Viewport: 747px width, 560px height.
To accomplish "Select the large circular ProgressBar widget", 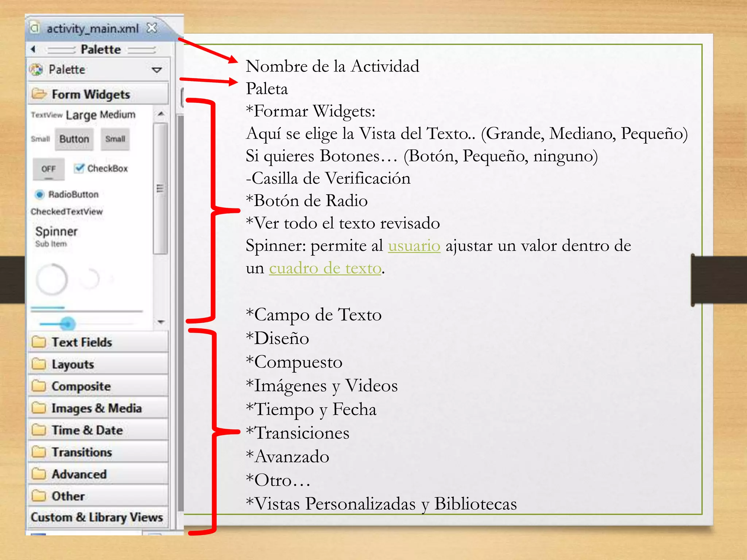I will 52,279.
